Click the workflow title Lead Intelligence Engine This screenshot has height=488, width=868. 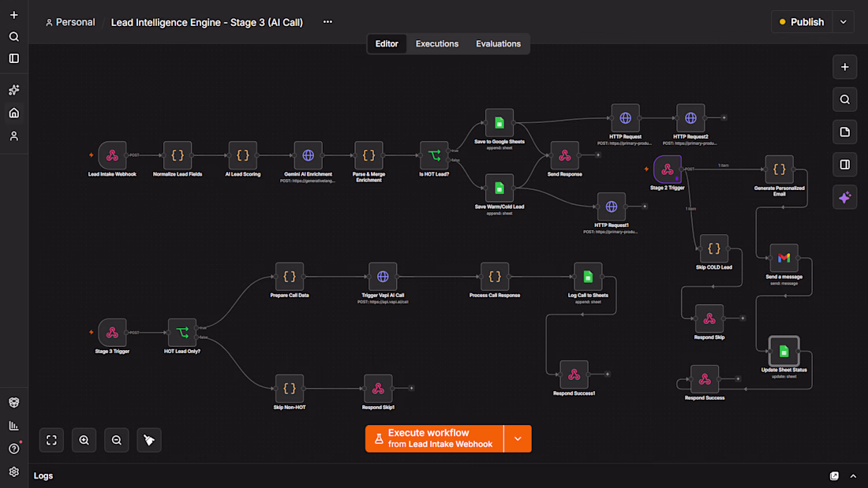pyautogui.click(x=207, y=22)
